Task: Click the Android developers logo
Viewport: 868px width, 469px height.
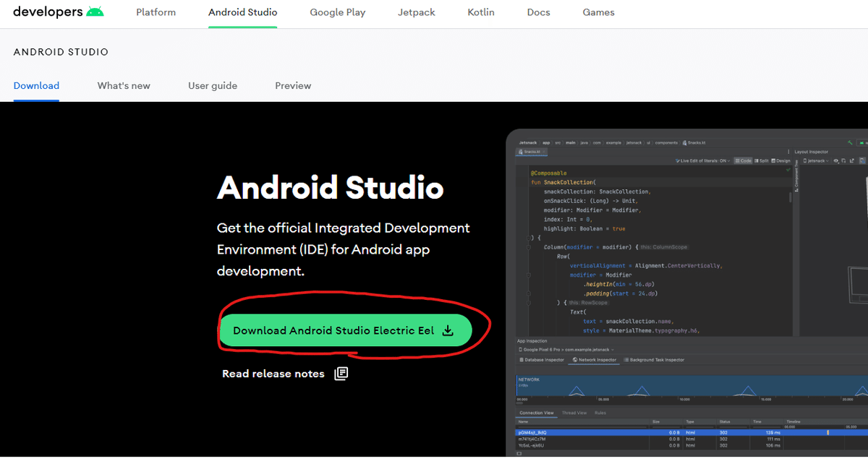Action: [x=59, y=12]
